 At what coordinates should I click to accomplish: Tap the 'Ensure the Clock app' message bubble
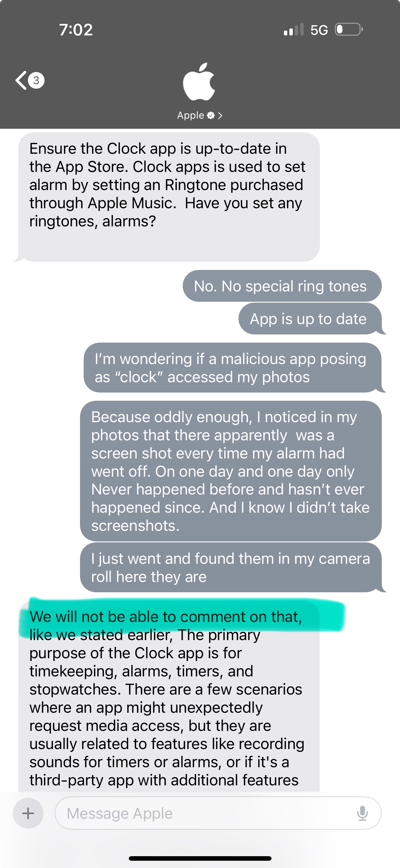coord(169,197)
